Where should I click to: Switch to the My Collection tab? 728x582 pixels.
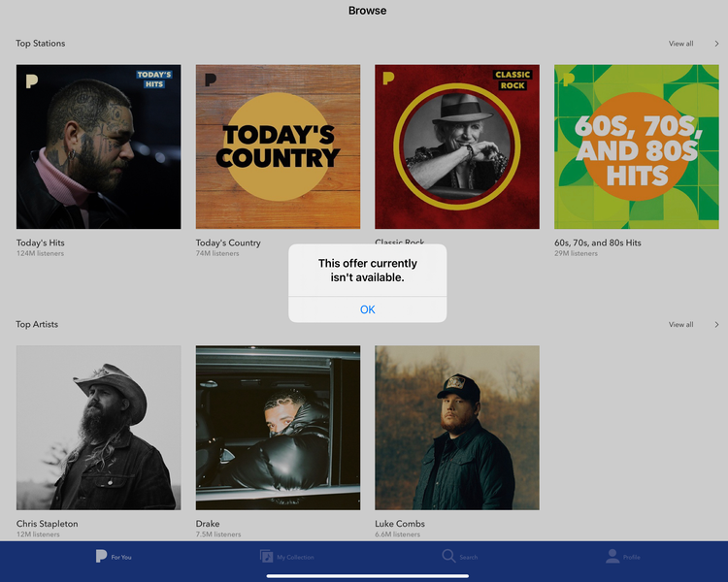pos(286,557)
